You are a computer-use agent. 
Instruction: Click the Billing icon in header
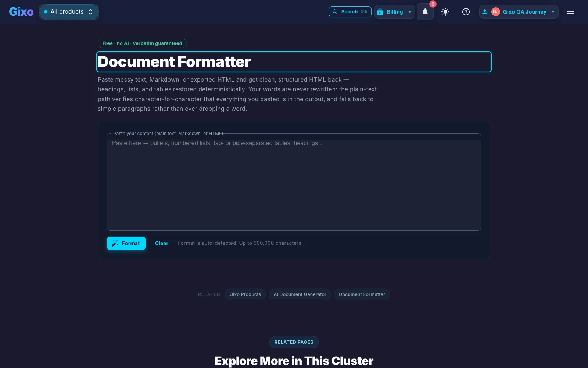point(380,12)
